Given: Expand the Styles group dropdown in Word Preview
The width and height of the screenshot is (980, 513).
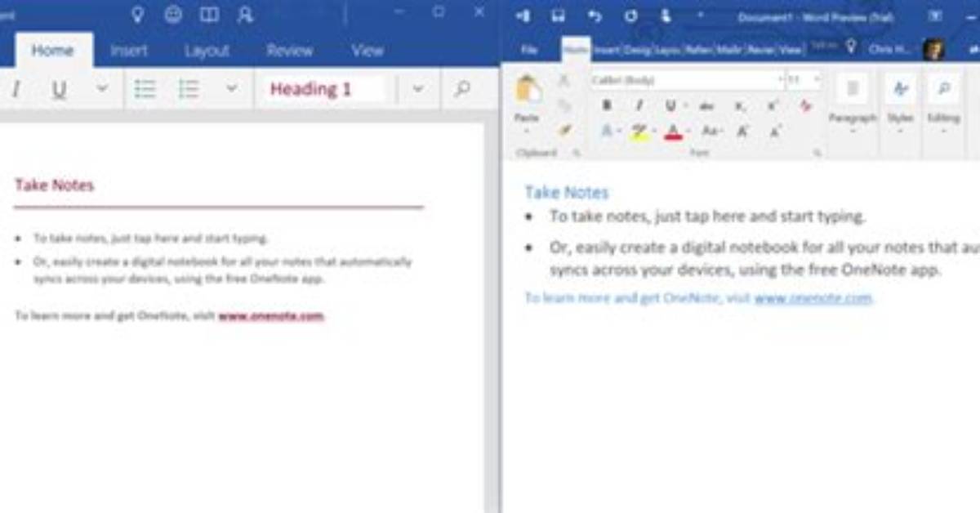Looking at the screenshot, I should point(900,131).
